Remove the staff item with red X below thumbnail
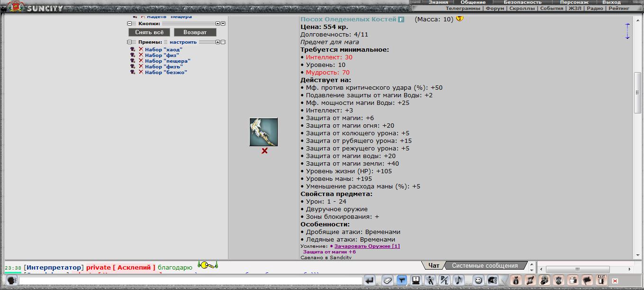The height and width of the screenshot is (290, 644). click(264, 151)
